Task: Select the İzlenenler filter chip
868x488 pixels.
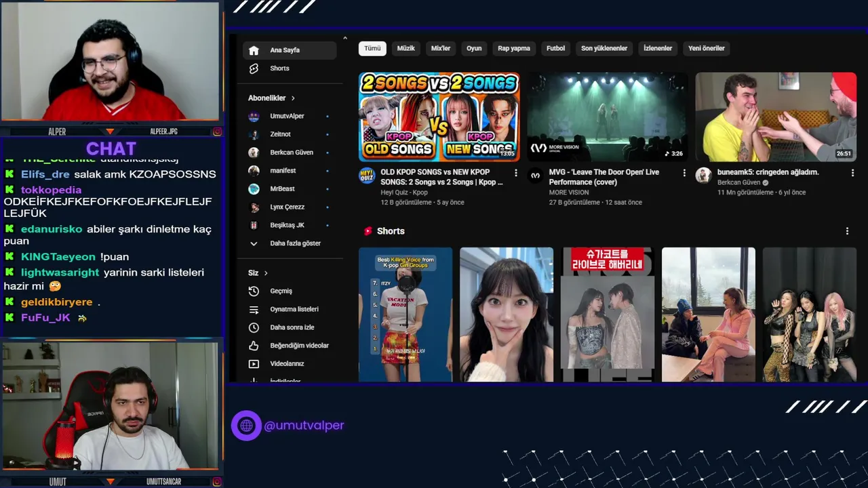Action: click(658, 48)
